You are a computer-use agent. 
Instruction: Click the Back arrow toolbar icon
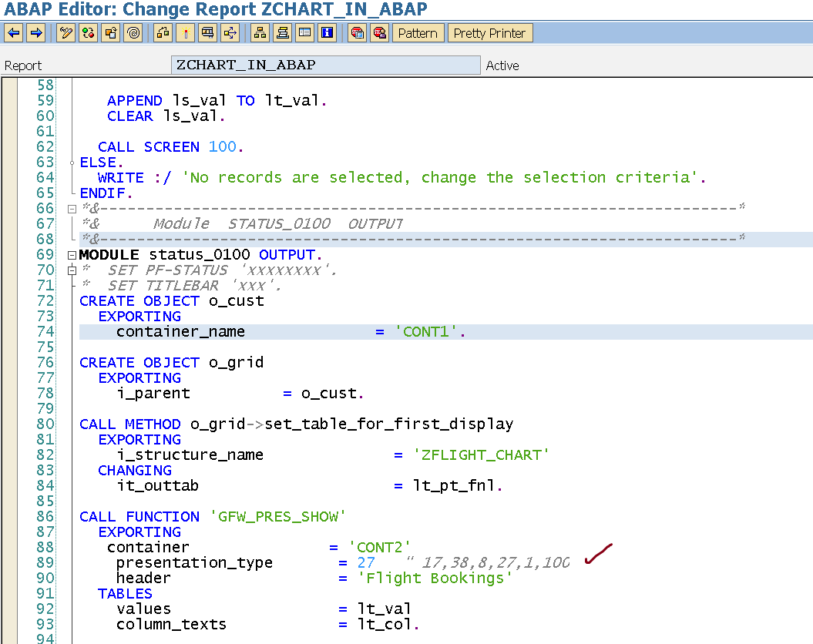coord(14,33)
